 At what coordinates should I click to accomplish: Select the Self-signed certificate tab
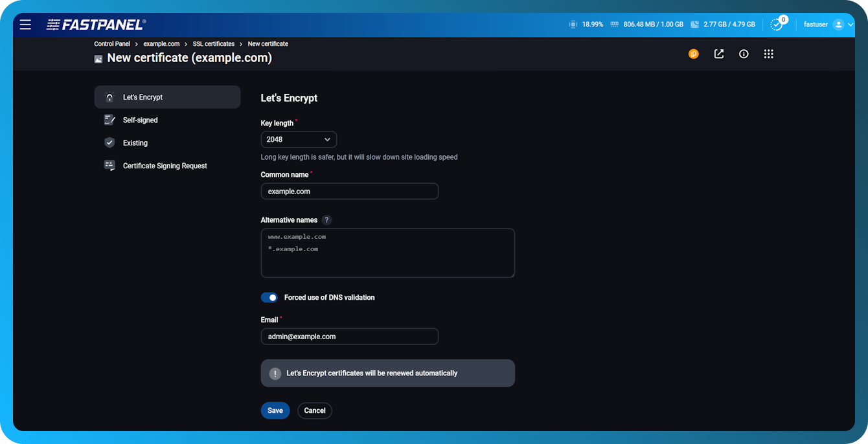140,120
